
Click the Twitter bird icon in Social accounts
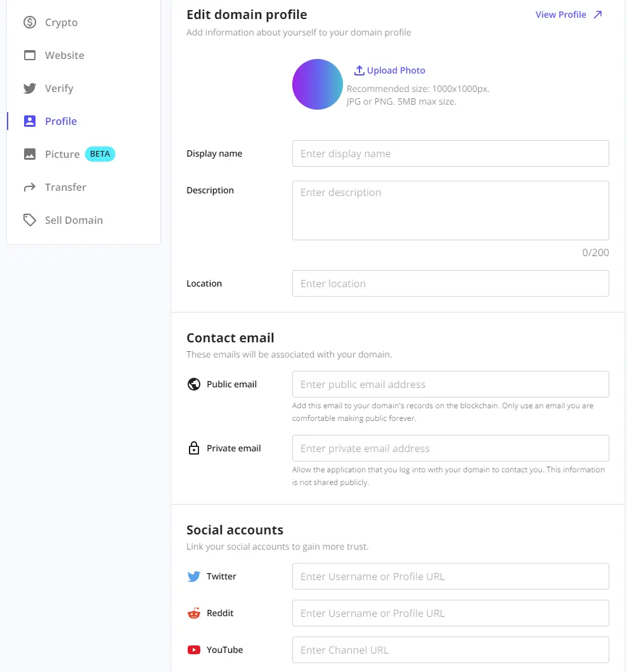pyautogui.click(x=194, y=576)
